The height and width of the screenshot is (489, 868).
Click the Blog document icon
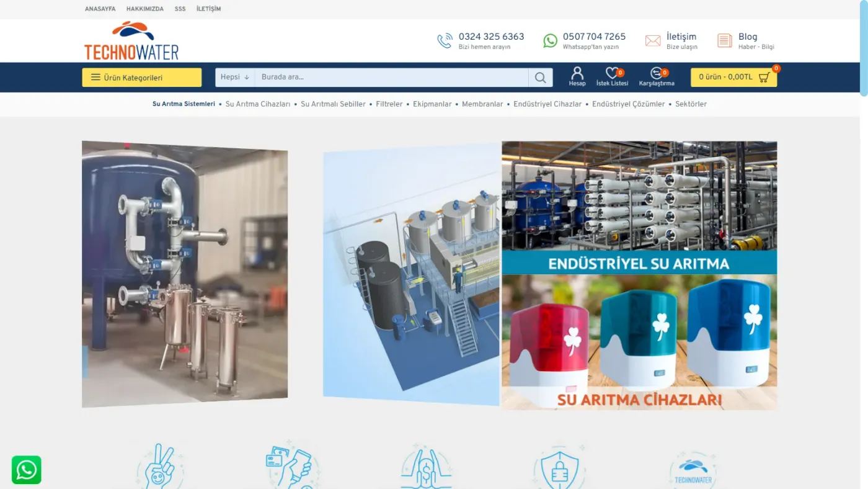725,41
